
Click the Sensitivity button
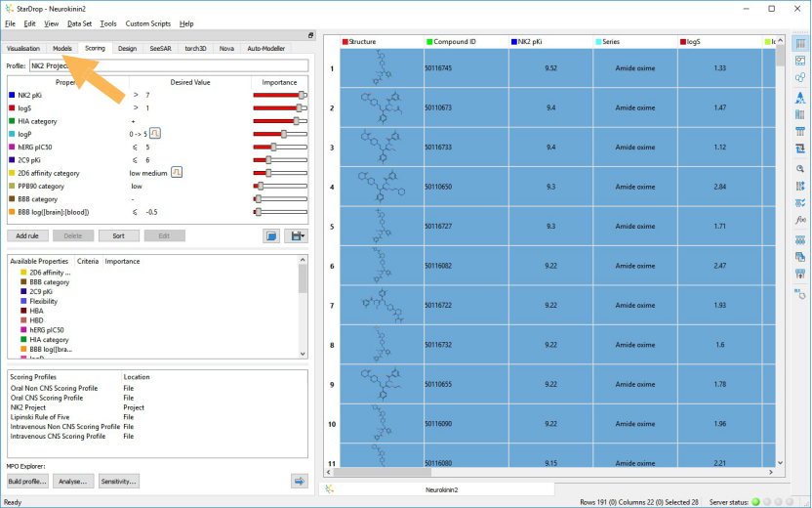coord(119,481)
